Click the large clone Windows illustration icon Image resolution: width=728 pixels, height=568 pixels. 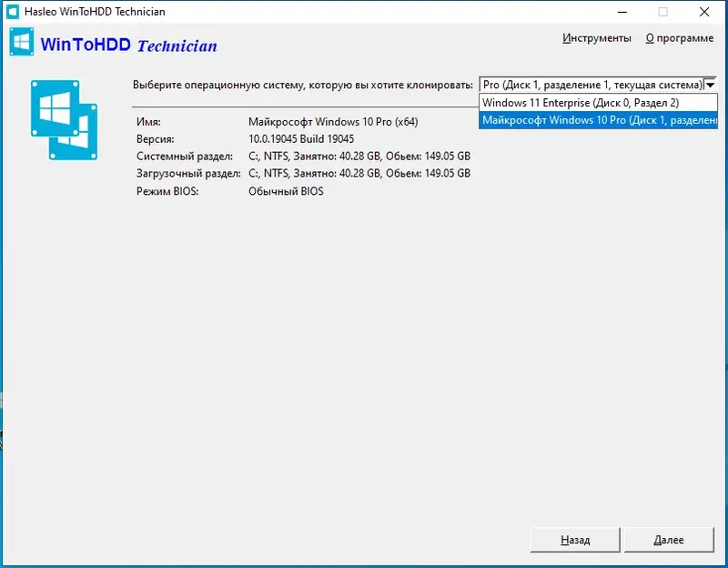(x=64, y=120)
